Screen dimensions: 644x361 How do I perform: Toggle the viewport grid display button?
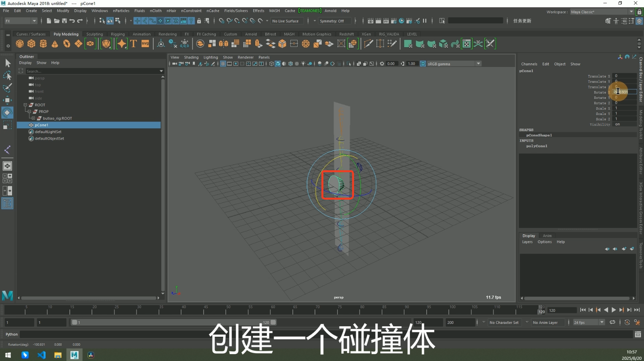pos(223,64)
